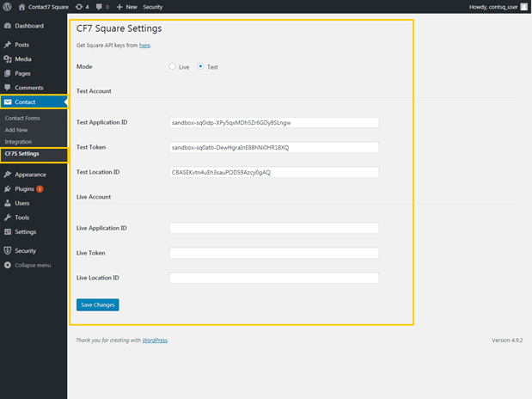Open Contact Forms submenu item
Viewport: 532px width, 399px height.
(x=22, y=118)
